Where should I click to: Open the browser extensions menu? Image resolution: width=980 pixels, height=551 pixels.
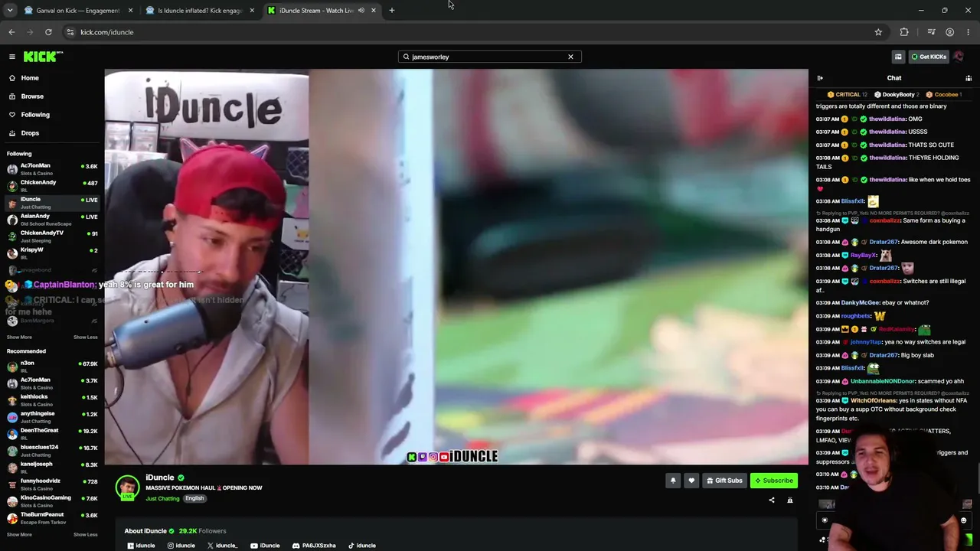904,32
